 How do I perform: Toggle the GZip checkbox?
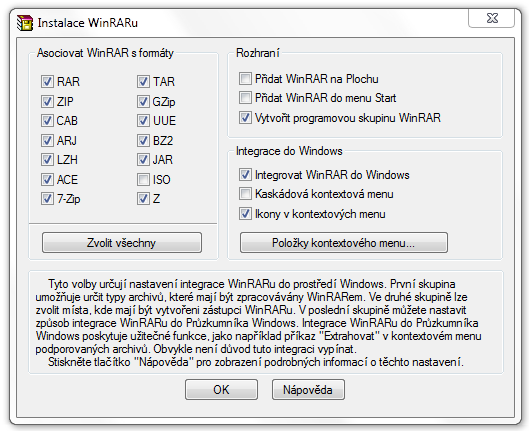pyautogui.click(x=143, y=101)
